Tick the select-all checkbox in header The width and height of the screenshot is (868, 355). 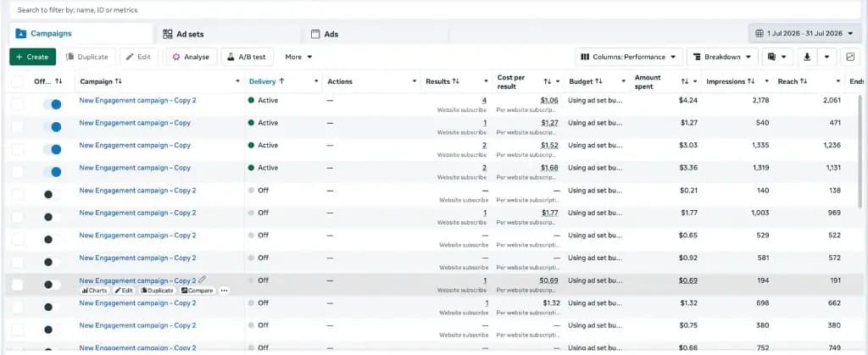pos(18,81)
